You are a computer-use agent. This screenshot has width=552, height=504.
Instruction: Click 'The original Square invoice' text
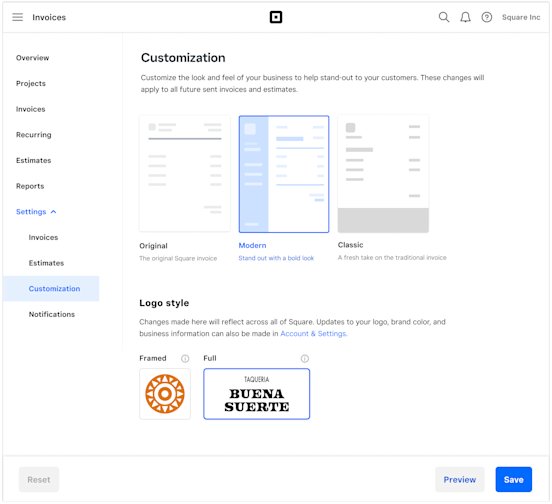[178, 258]
